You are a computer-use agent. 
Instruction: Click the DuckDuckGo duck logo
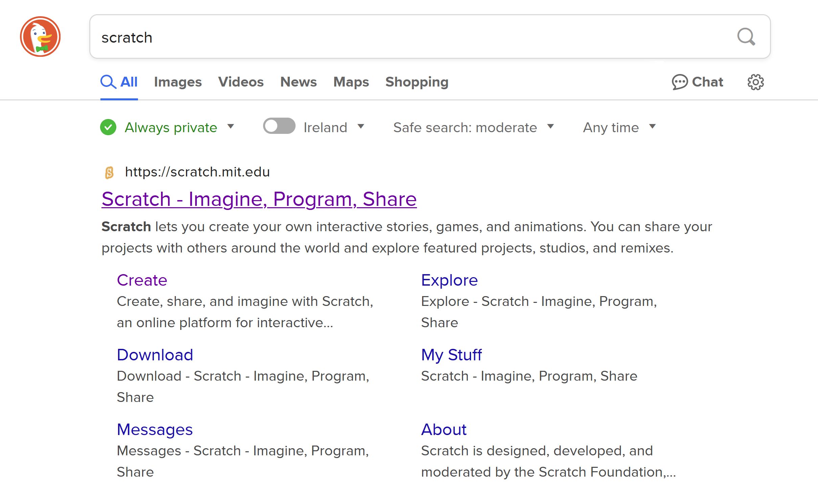[x=40, y=37]
